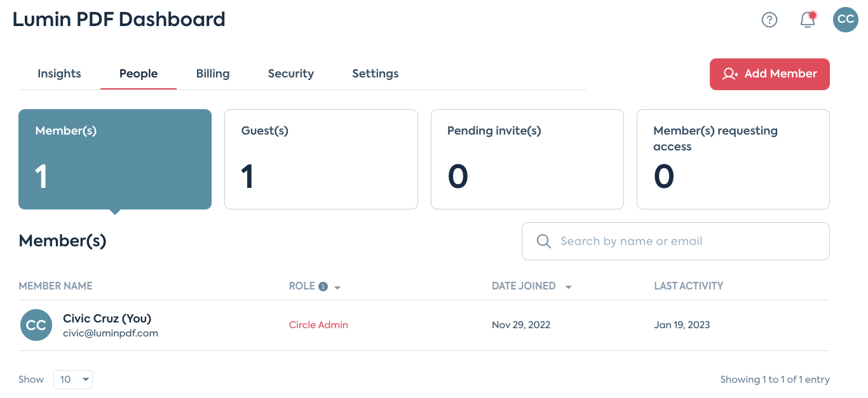Open the Show 10 entries dropdown
Screen dimensions: 868x398
[73, 380]
